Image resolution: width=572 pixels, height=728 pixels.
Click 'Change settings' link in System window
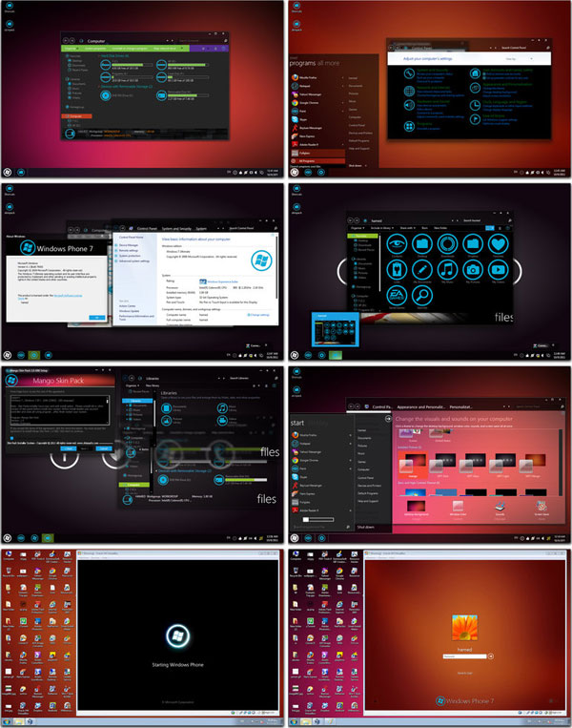(x=259, y=315)
